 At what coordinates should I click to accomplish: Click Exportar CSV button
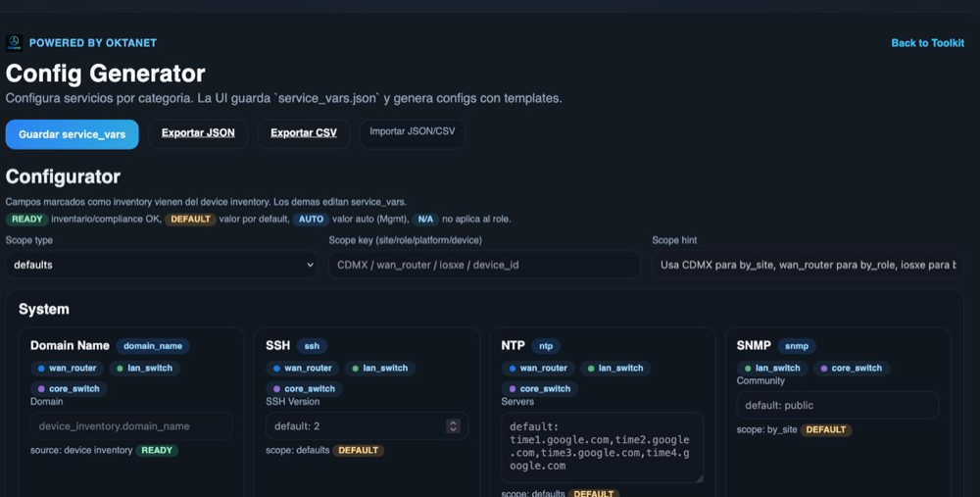click(x=304, y=133)
